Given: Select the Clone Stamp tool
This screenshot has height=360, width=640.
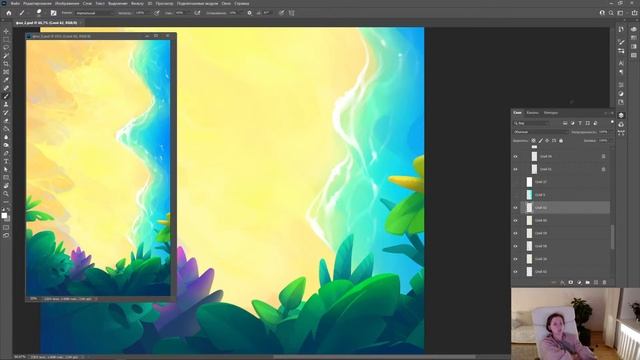Looking at the screenshot, I should tap(6, 105).
